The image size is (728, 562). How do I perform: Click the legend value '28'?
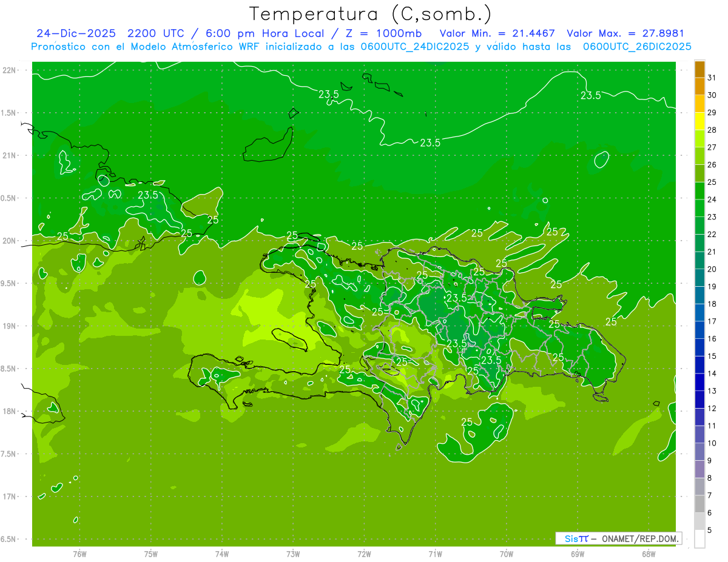(x=712, y=130)
